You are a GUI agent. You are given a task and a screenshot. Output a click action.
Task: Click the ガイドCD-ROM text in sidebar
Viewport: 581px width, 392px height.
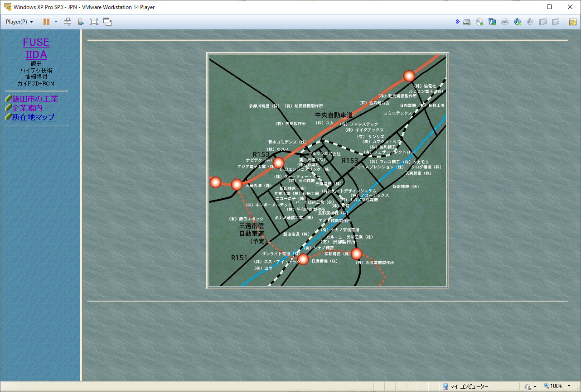click(x=36, y=84)
